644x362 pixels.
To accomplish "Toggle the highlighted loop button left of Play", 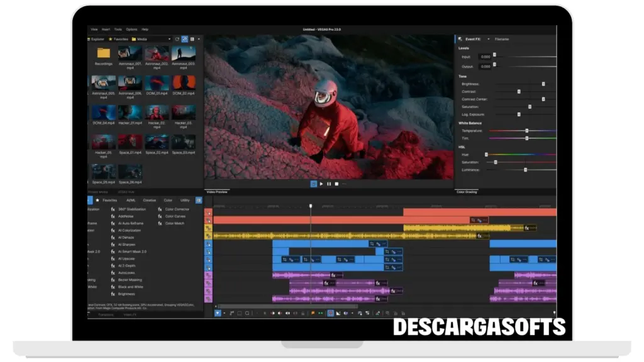I will pyautogui.click(x=313, y=184).
